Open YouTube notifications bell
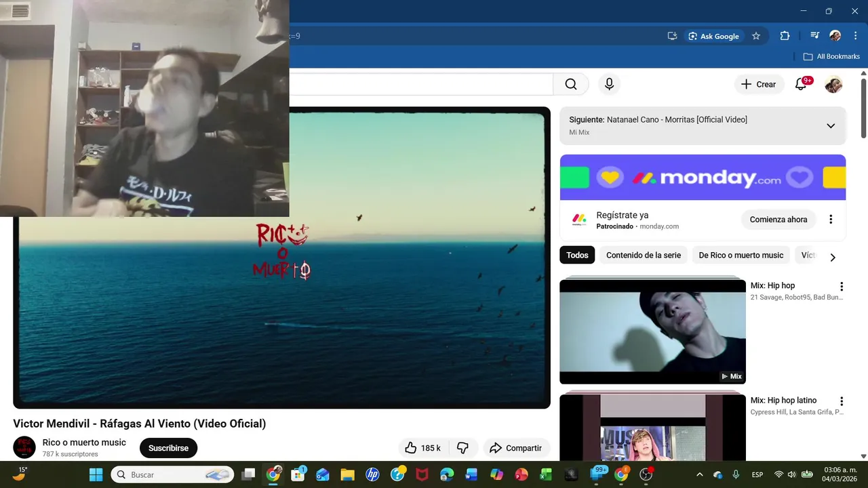The image size is (868, 488). [x=801, y=84]
